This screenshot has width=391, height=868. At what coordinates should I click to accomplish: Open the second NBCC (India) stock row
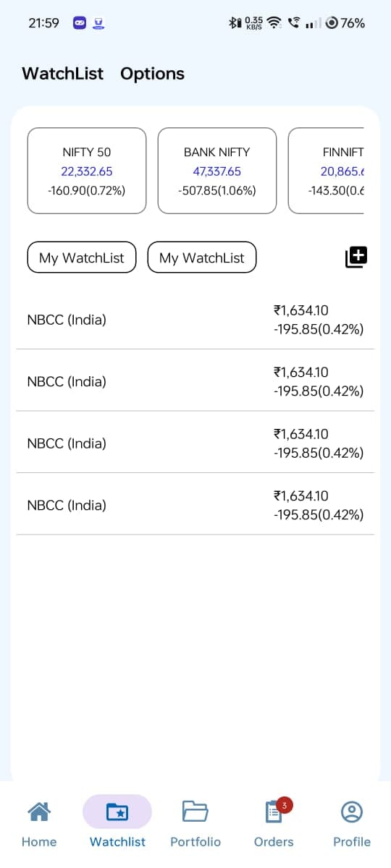pos(195,381)
